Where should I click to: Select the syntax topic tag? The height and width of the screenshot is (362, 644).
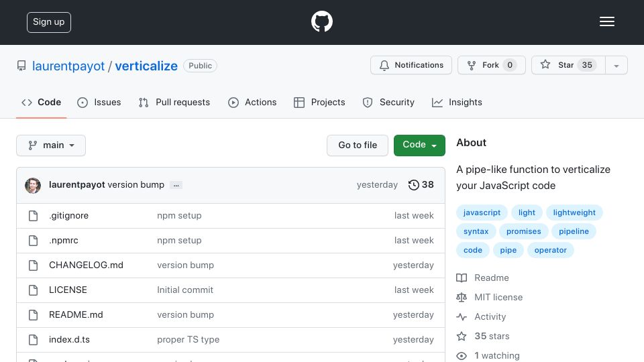point(476,231)
